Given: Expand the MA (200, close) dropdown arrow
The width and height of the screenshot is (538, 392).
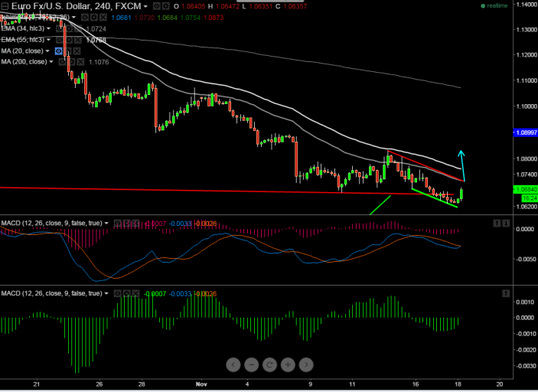Looking at the screenshot, I should pyautogui.click(x=51, y=62).
